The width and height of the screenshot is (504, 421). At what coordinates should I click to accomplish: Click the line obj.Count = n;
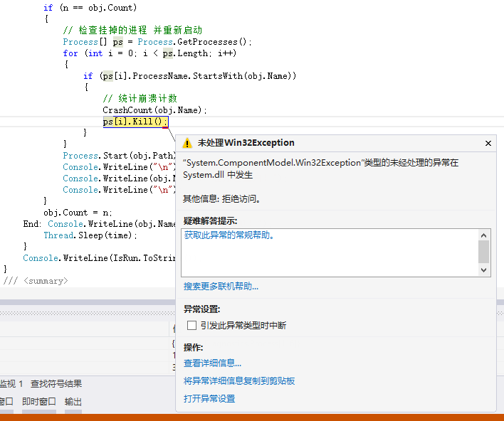point(78,213)
